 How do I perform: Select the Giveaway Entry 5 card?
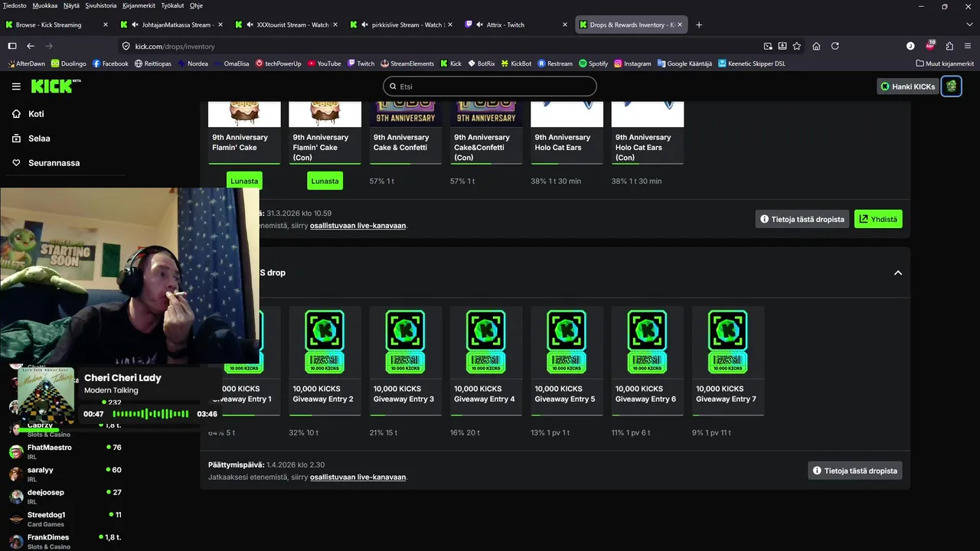tap(567, 360)
